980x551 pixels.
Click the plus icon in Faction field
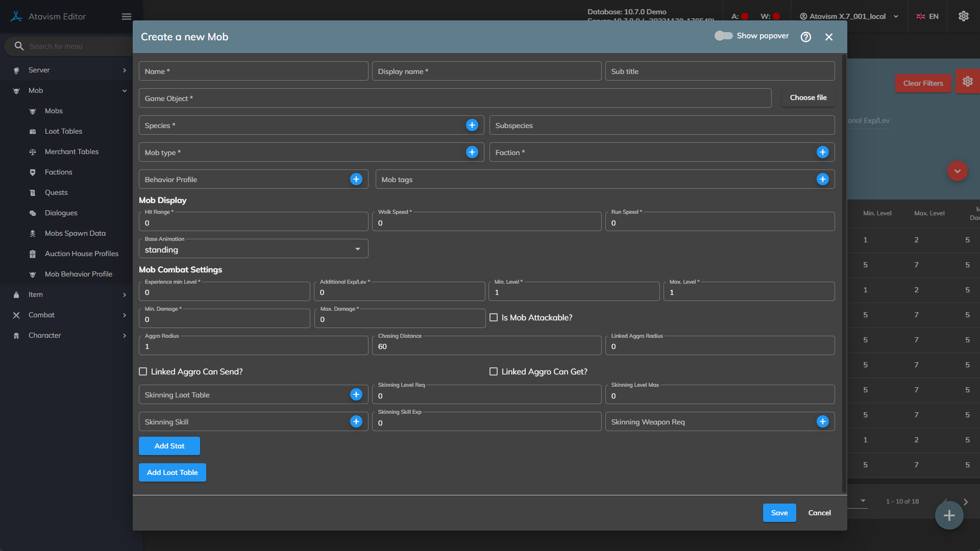pyautogui.click(x=822, y=153)
